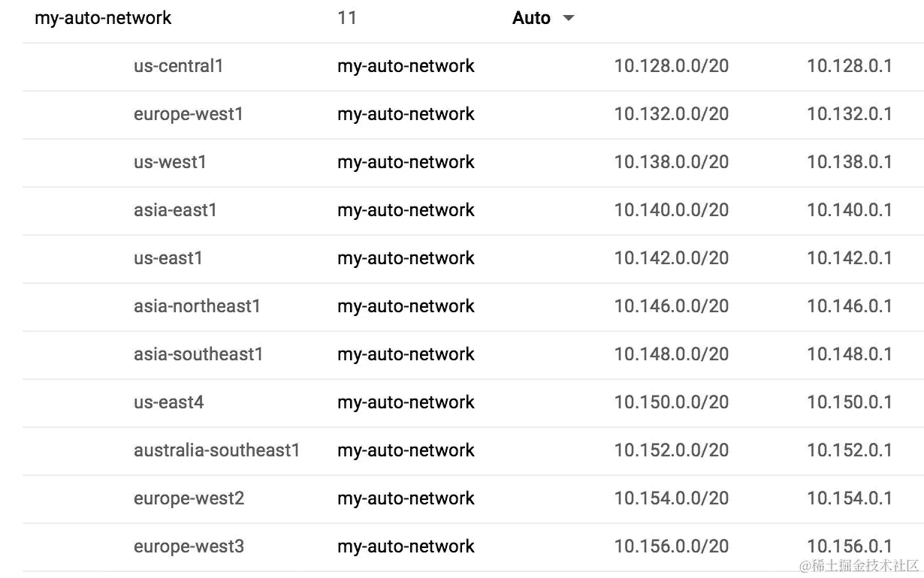
Task: Open the europe-west1 subnet
Action: (189, 114)
